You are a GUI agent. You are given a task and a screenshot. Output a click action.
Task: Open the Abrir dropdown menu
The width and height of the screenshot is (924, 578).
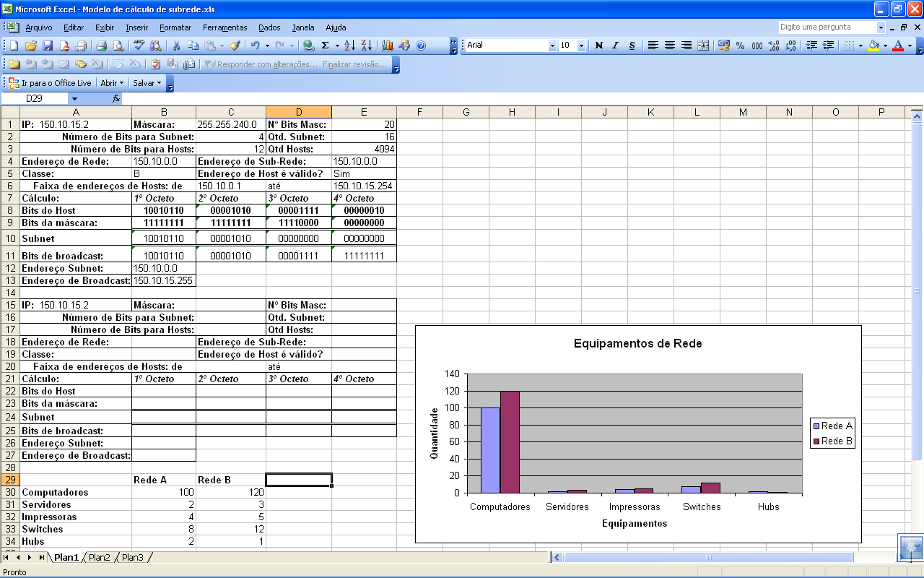pos(112,83)
